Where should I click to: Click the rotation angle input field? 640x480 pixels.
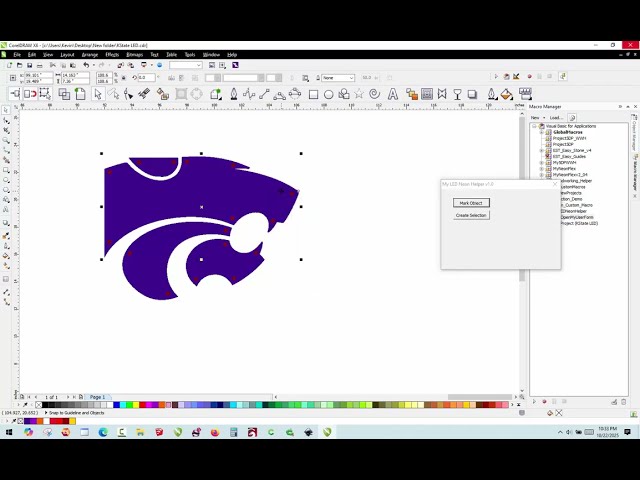[x=146, y=78]
